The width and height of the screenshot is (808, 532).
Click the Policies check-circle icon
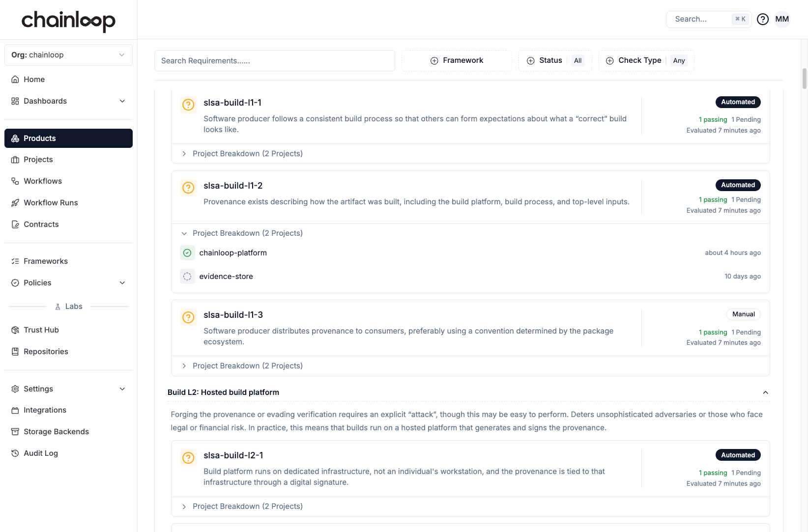(x=15, y=283)
